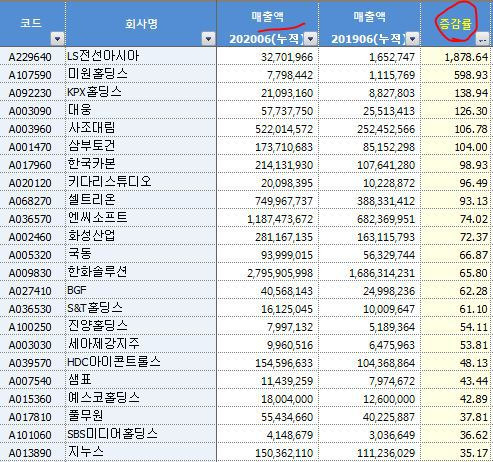Select 2019 sales value 12,600,000

click(x=389, y=399)
